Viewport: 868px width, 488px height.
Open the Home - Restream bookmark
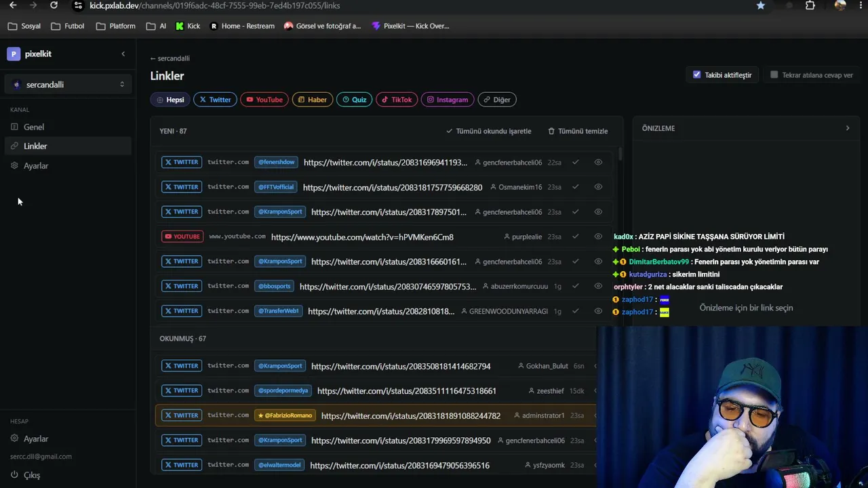(x=242, y=26)
